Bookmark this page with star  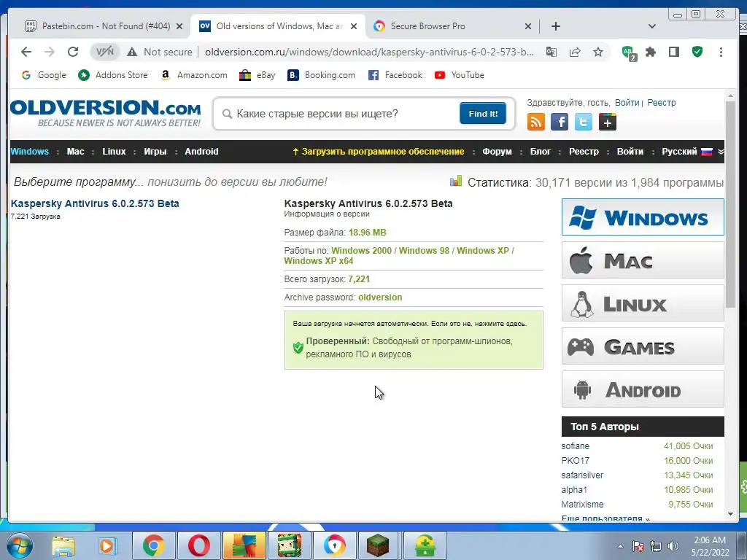(598, 52)
